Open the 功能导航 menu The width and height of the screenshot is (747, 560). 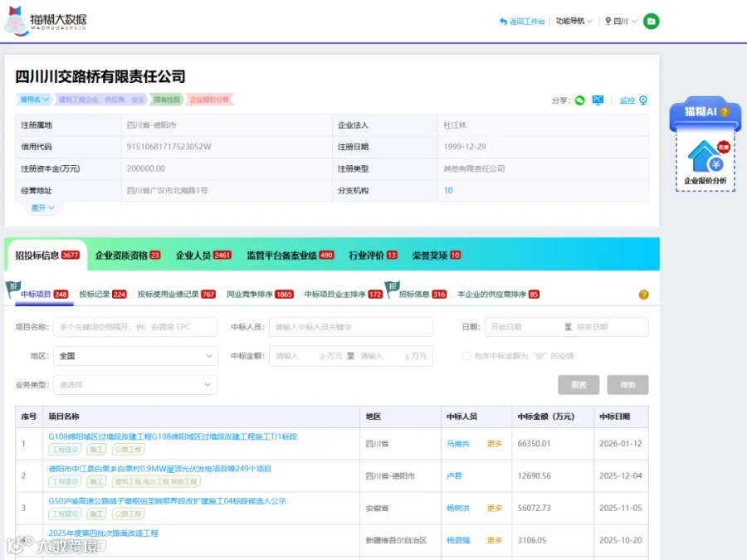(574, 21)
